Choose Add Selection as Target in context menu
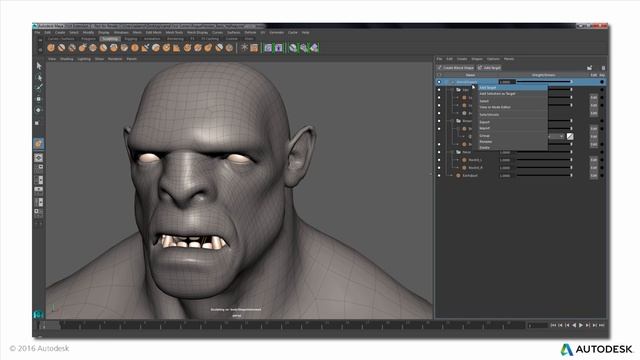Image resolution: width=640 pixels, height=360 pixels. 513,94
